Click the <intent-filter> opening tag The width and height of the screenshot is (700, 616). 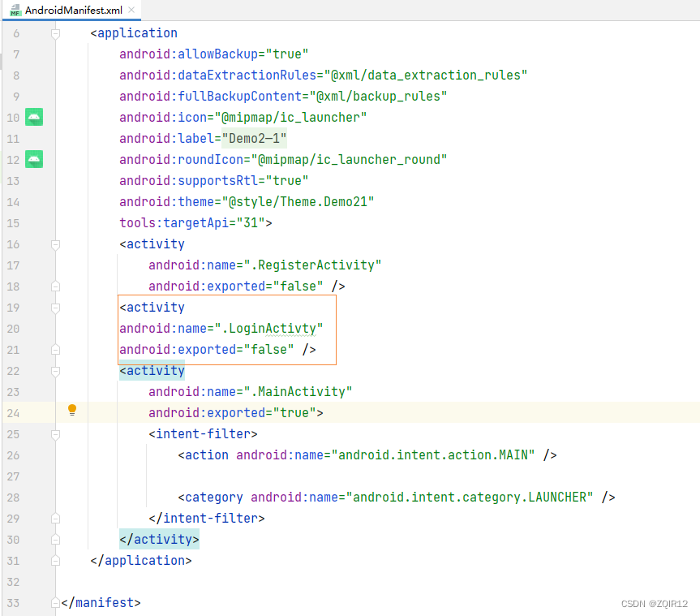[203, 434]
